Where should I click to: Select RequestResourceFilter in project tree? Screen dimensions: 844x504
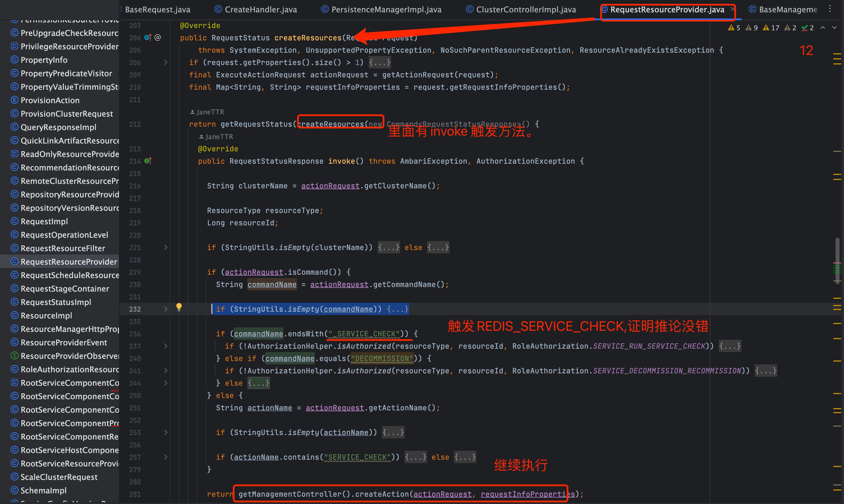coord(63,248)
